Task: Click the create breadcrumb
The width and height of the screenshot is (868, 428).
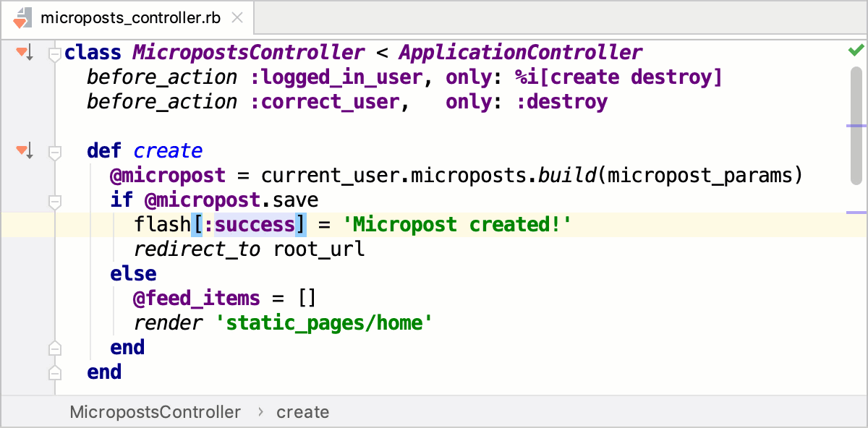Action: (x=302, y=412)
